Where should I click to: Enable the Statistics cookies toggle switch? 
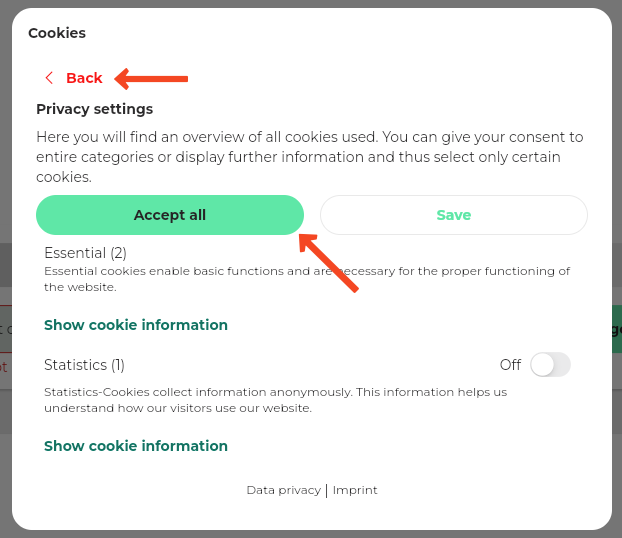click(550, 365)
